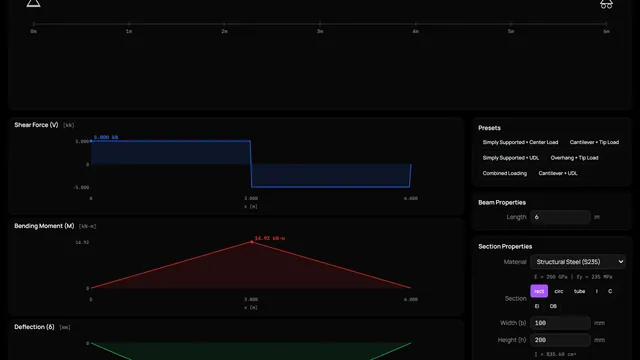
Task: Click the Presets panel heading
Action: 489,128
